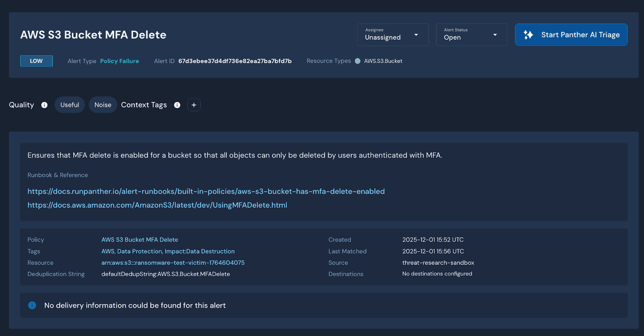Click the Last Matched timestamp 15:56 UTC

433,251
